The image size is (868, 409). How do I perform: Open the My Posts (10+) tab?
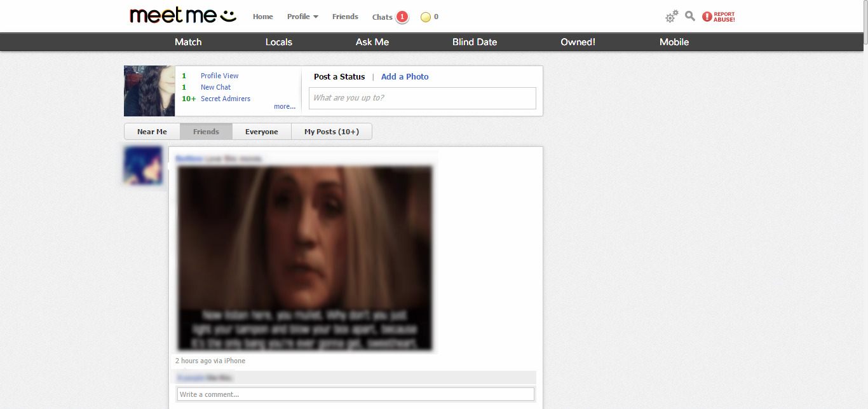coord(331,132)
